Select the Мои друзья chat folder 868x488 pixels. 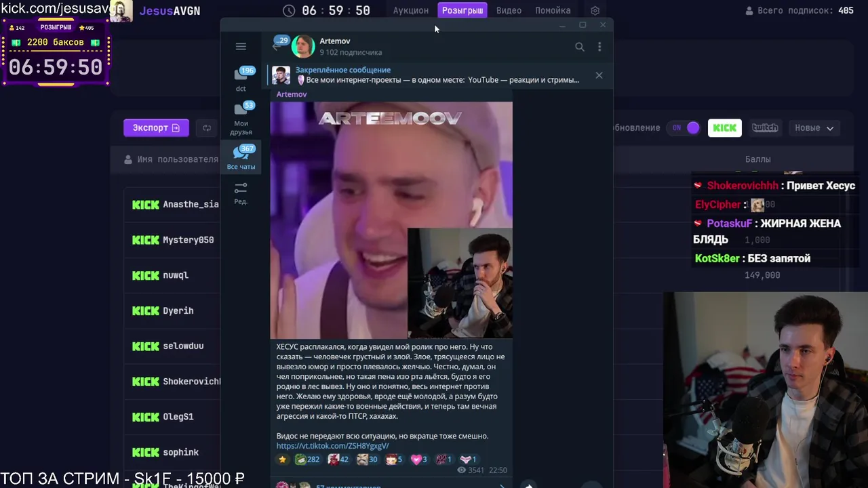241,118
